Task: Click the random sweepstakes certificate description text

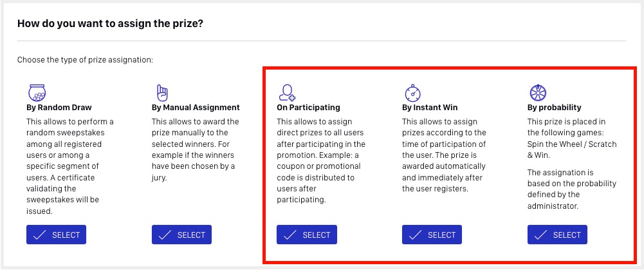Action: click(70, 166)
